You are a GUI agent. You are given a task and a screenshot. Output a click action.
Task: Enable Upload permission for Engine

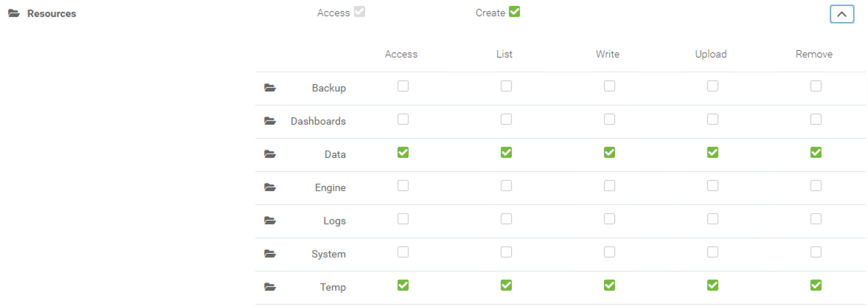pos(712,186)
